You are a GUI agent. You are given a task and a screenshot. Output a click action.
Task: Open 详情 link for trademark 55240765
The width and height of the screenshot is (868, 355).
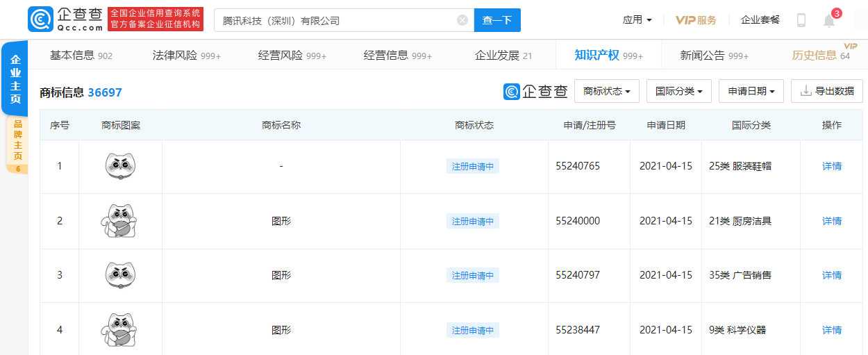(831, 166)
